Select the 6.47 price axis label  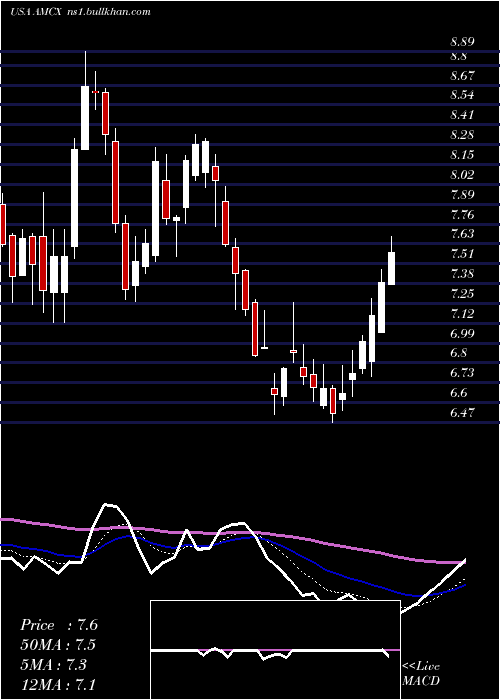point(462,412)
